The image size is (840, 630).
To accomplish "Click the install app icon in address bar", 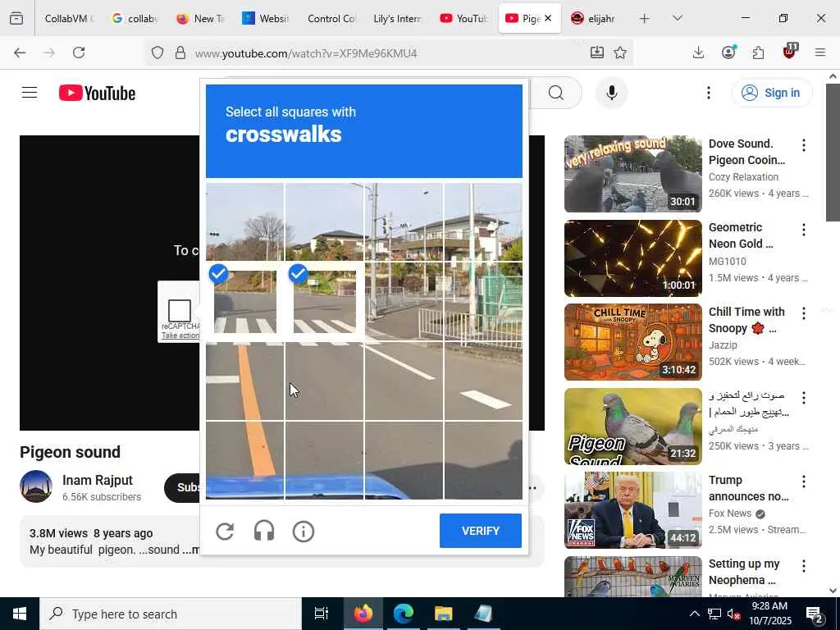I will [x=597, y=52].
